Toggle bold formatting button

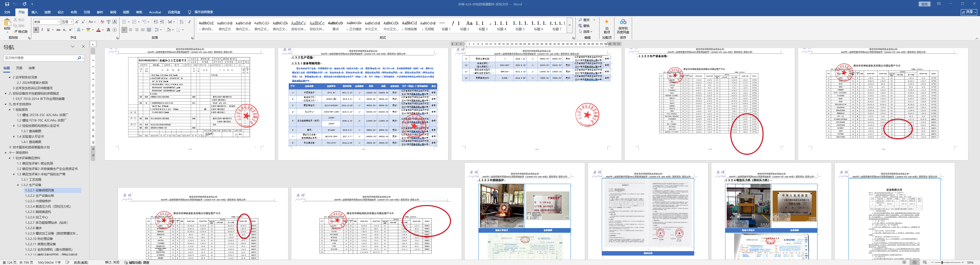[x=36, y=30]
